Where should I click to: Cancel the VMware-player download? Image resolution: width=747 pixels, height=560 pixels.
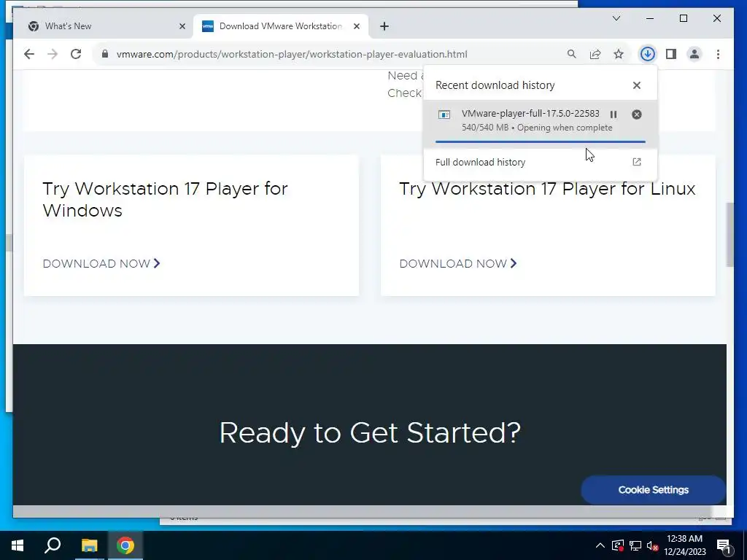(x=636, y=114)
